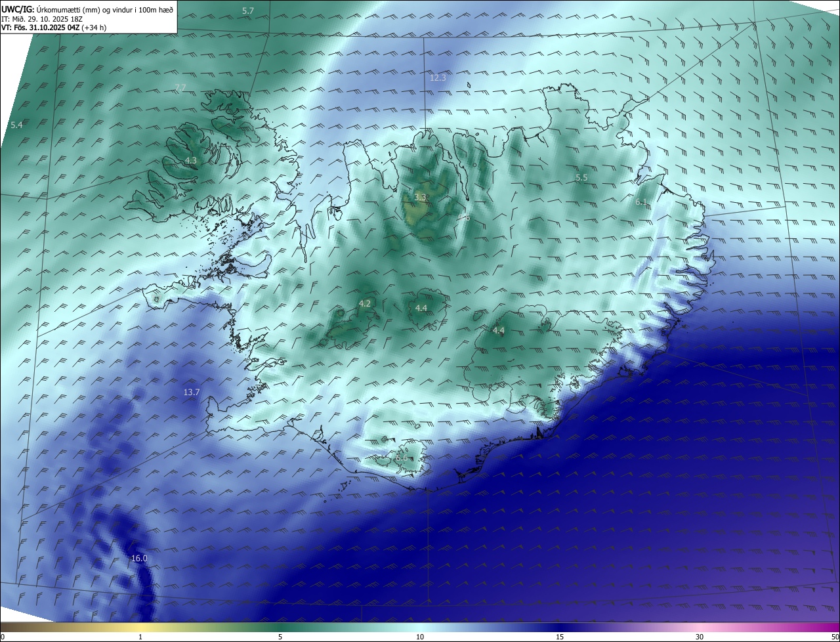Click the 15 tick on the colour scale
Screen dimensions: 840x642
(x=560, y=637)
